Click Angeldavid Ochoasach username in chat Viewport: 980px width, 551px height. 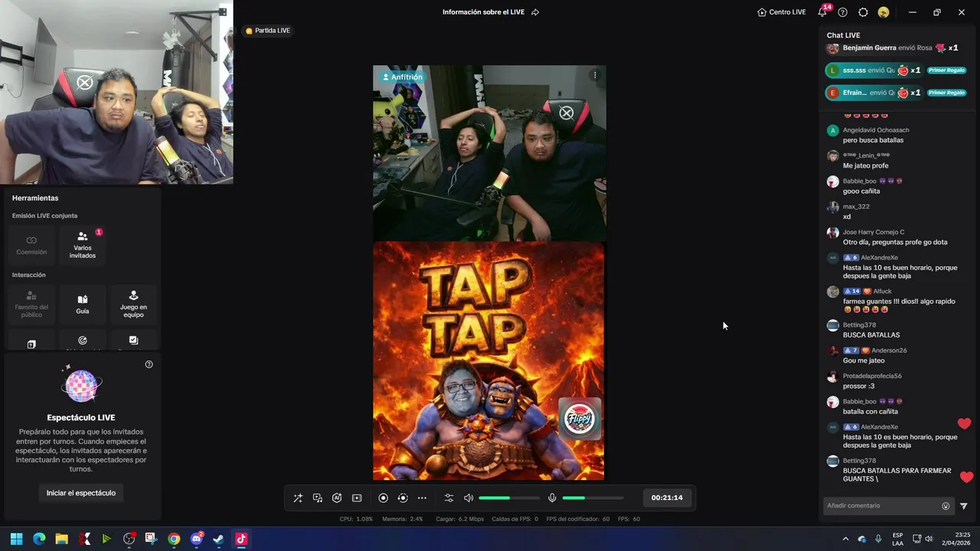tap(876, 130)
